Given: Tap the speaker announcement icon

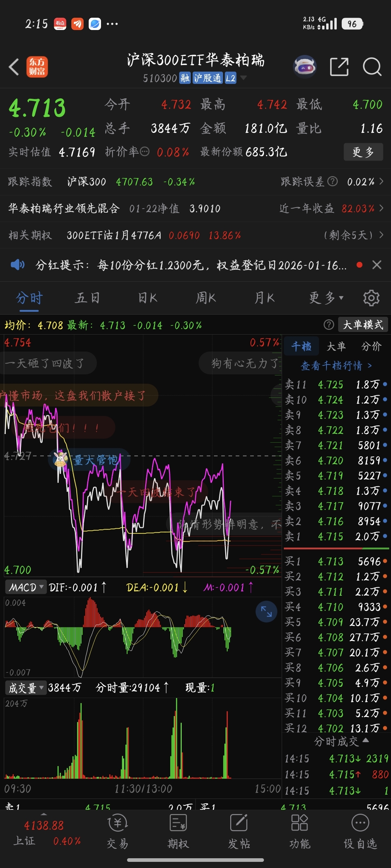Looking at the screenshot, I should pyautogui.click(x=17, y=265).
